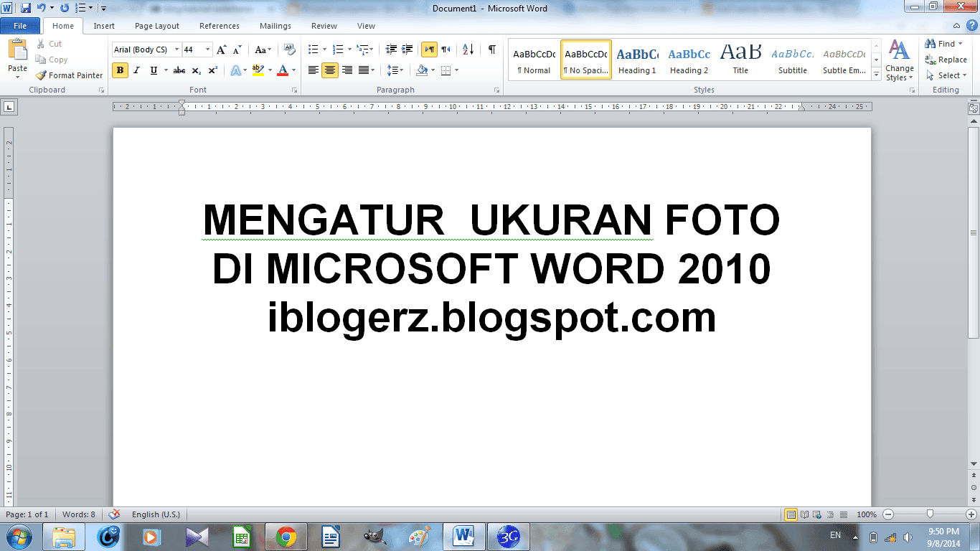
Task: Switch to the Review tab
Action: click(324, 26)
